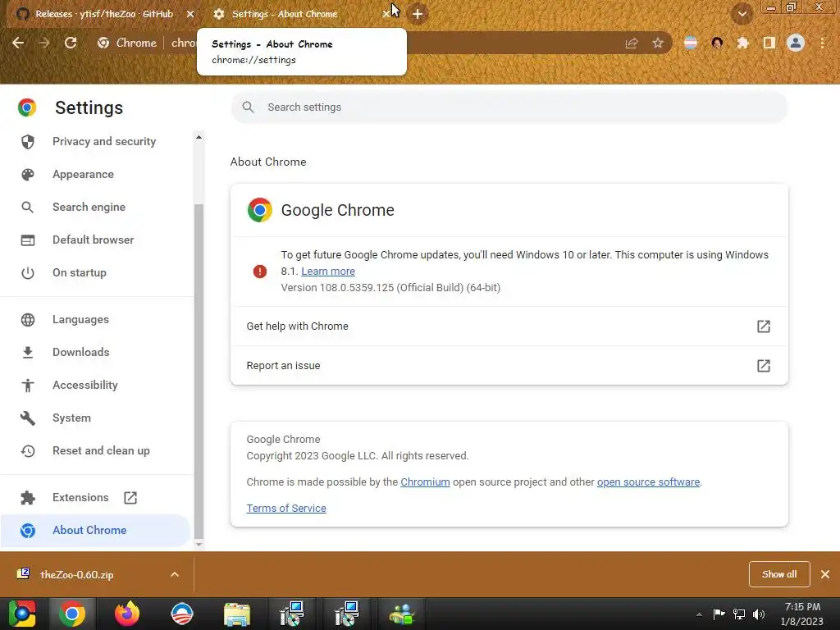Image resolution: width=840 pixels, height=630 pixels.
Task: Expand theZoo-0.60.zip download options chevron
Action: [x=175, y=574]
